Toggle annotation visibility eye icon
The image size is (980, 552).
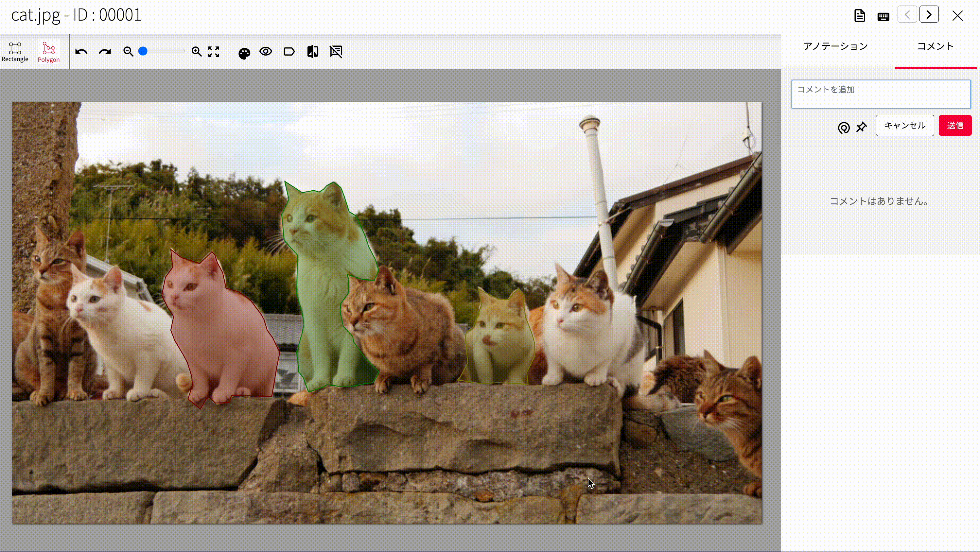(x=266, y=51)
